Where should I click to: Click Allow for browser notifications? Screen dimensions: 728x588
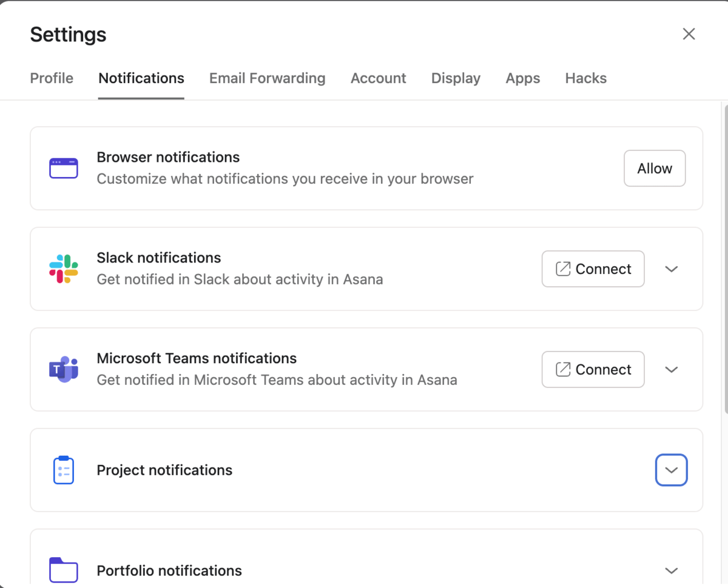[654, 168]
